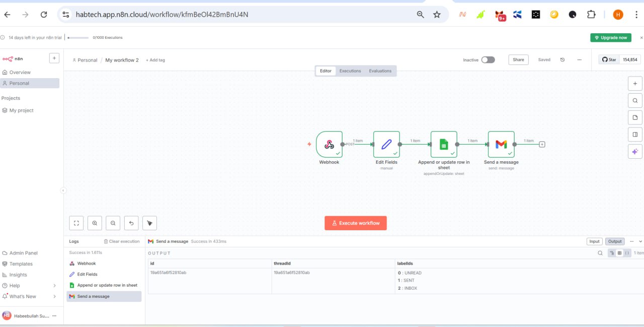Image resolution: width=644 pixels, height=327 pixels.
Task: Click the Execute workflow button
Action: point(356,223)
